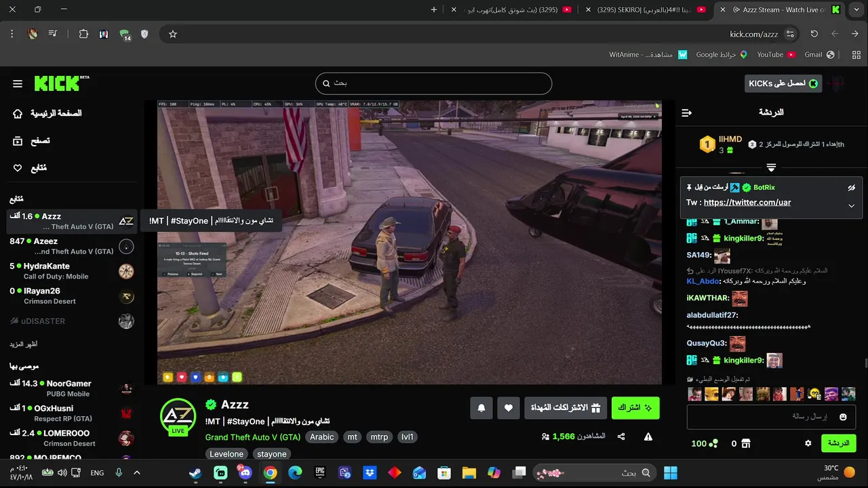
Task: Click the Kick search field
Action: tap(433, 83)
